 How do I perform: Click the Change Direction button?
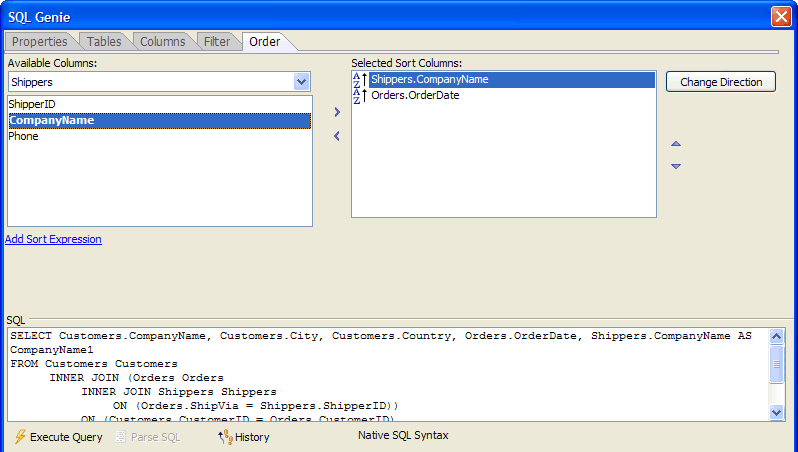tap(721, 82)
